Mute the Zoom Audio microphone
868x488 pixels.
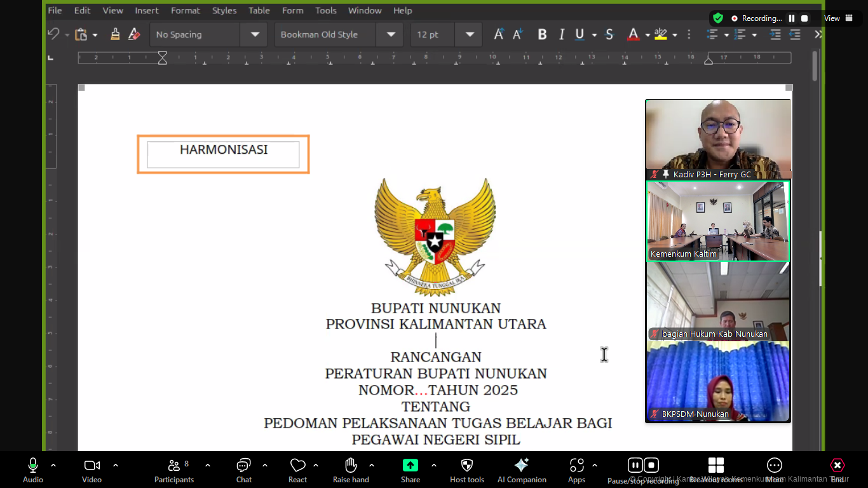[x=33, y=470]
